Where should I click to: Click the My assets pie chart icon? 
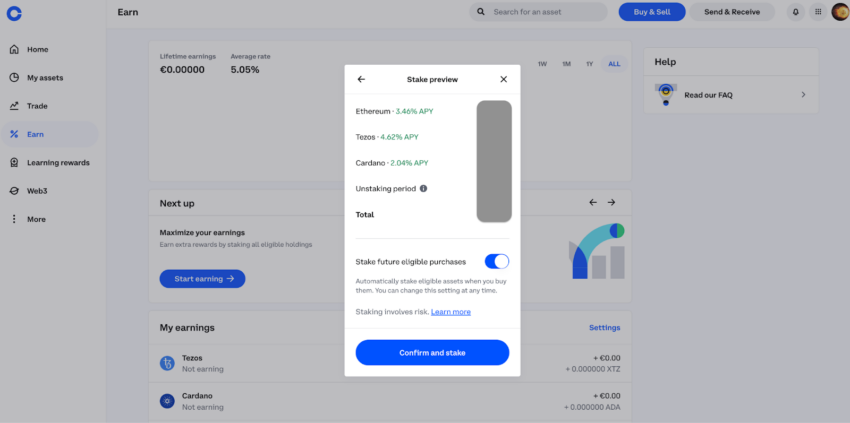click(14, 78)
